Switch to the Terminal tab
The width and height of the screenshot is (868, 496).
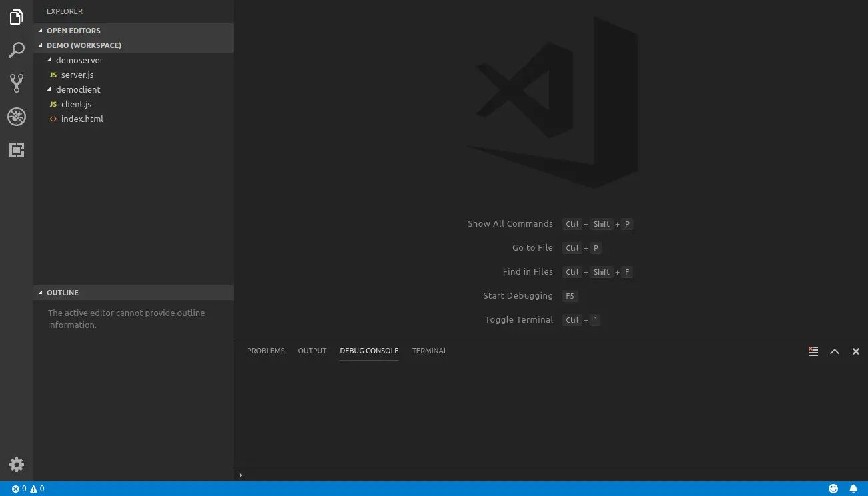(x=430, y=351)
